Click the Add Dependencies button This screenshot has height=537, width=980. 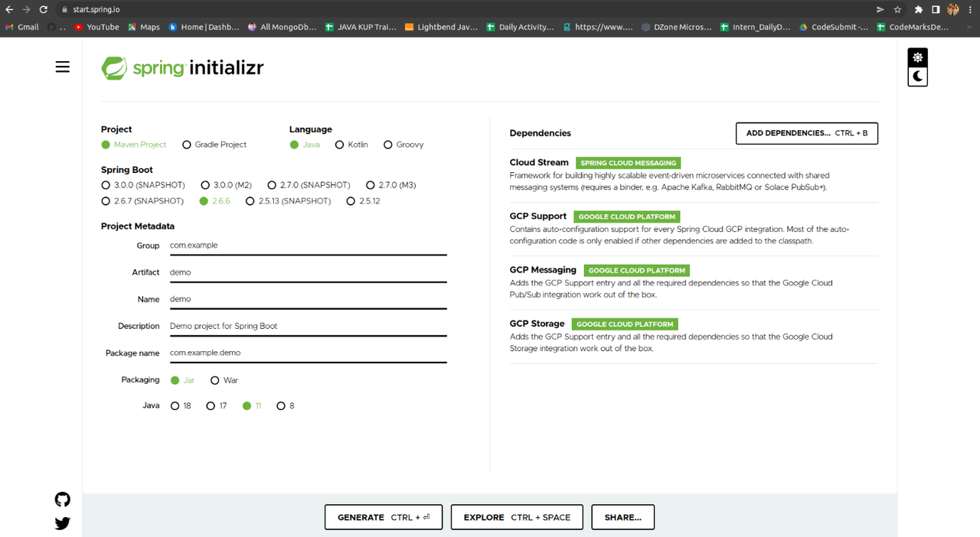click(x=807, y=133)
